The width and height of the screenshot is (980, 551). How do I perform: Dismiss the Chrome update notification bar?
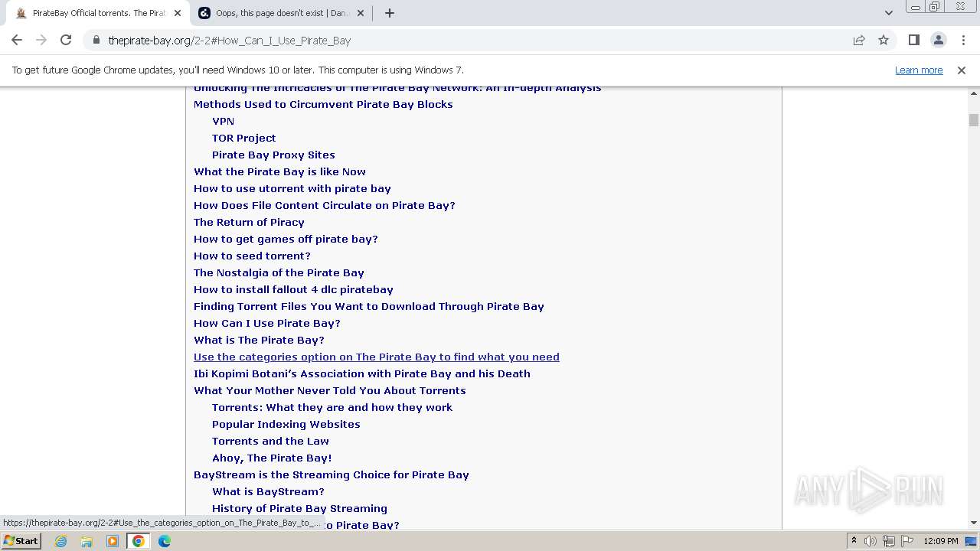[962, 70]
